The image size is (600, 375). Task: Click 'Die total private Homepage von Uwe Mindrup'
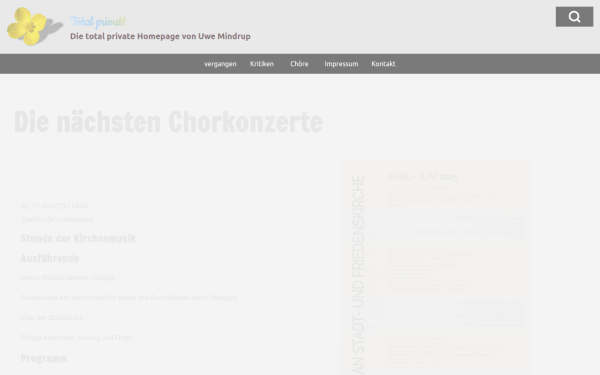pyautogui.click(x=160, y=36)
